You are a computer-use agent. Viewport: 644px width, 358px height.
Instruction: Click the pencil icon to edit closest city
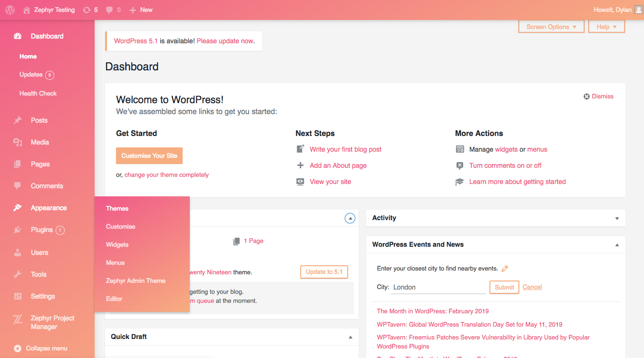[x=504, y=268]
